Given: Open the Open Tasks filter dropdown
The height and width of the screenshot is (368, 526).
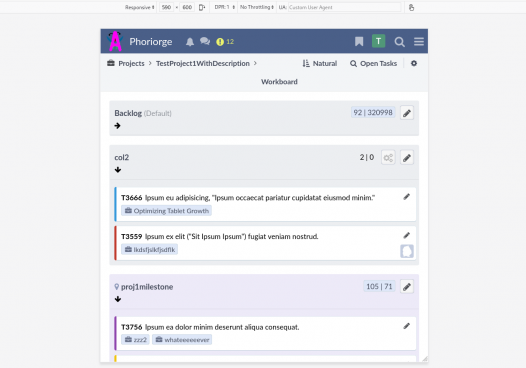Looking at the screenshot, I should coord(373,63).
